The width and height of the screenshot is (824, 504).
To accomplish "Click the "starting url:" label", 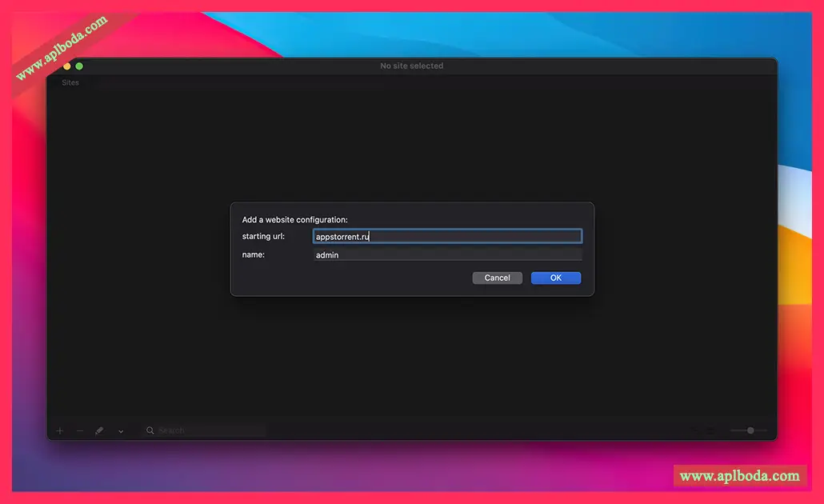I will coord(263,236).
